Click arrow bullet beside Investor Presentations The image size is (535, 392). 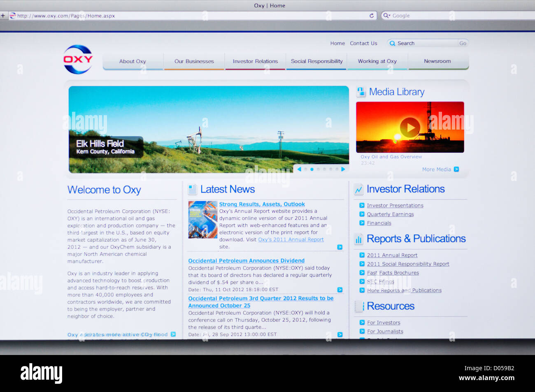(x=362, y=205)
